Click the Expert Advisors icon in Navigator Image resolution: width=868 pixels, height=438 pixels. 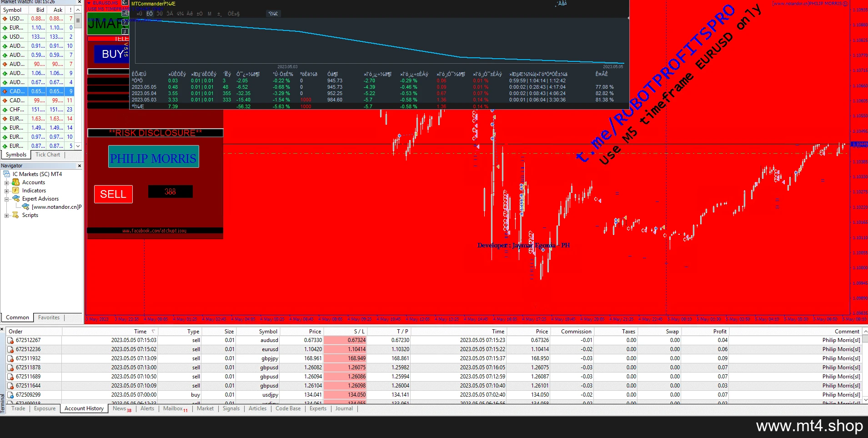click(x=15, y=199)
